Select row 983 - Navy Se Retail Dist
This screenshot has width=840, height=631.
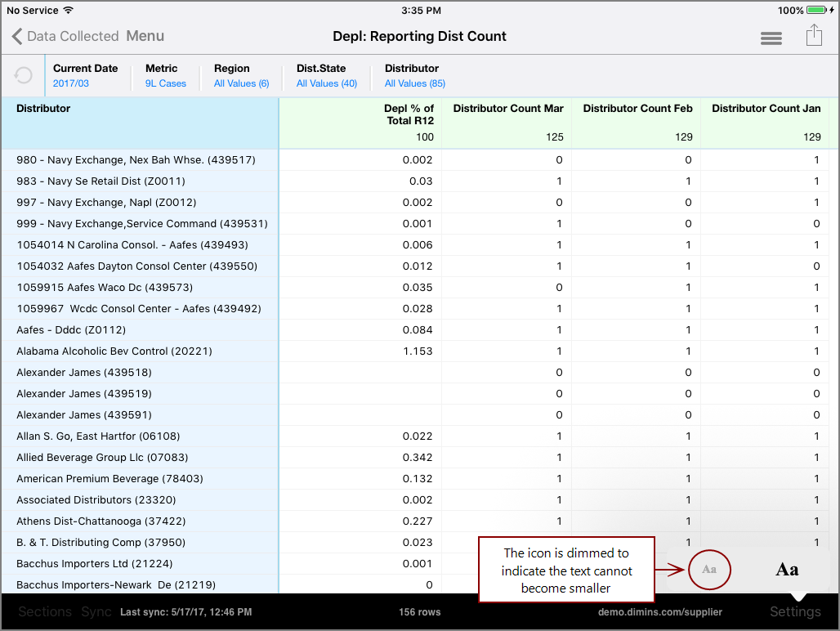415,181
